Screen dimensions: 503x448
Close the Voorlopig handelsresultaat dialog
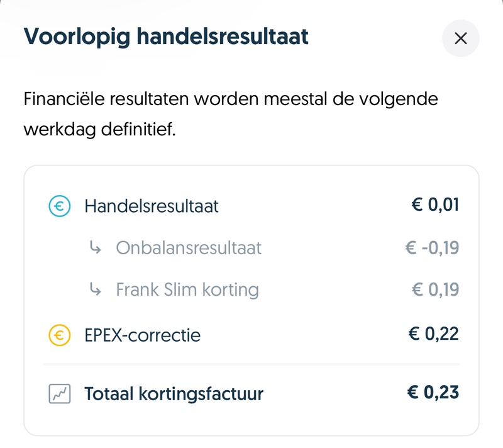click(460, 38)
